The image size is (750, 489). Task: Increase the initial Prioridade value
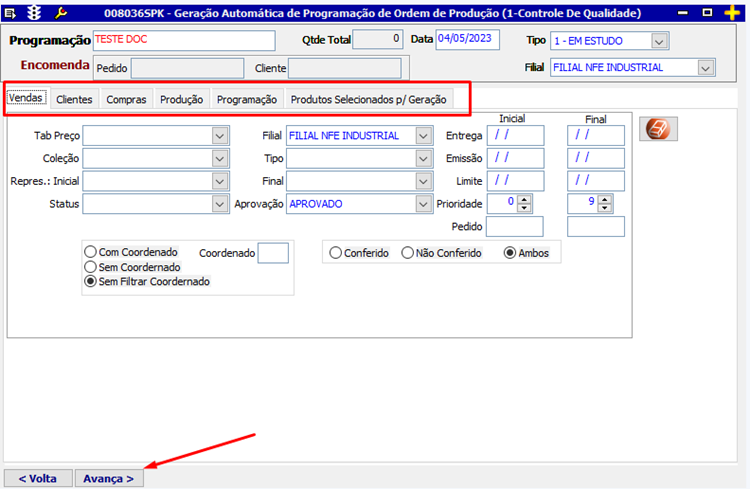point(524,200)
